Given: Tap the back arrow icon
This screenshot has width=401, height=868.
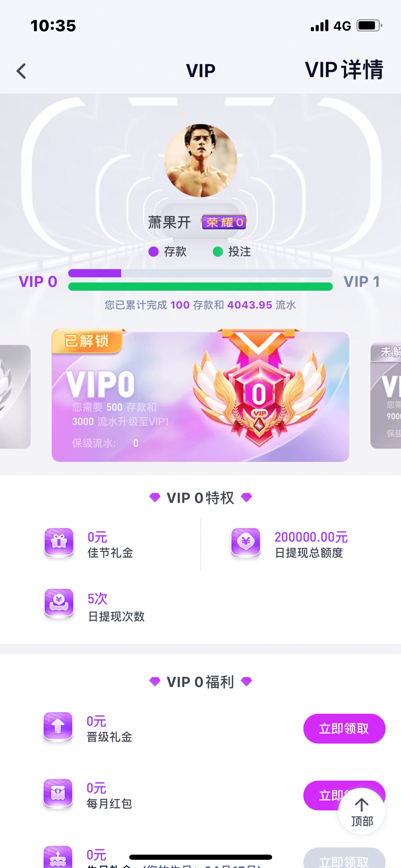Looking at the screenshot, I should tap(21, 71).
